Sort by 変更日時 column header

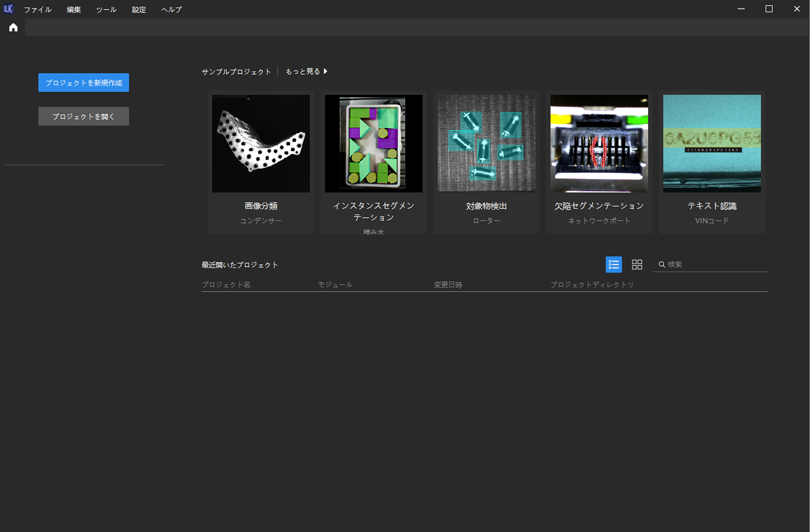point(448,285)
